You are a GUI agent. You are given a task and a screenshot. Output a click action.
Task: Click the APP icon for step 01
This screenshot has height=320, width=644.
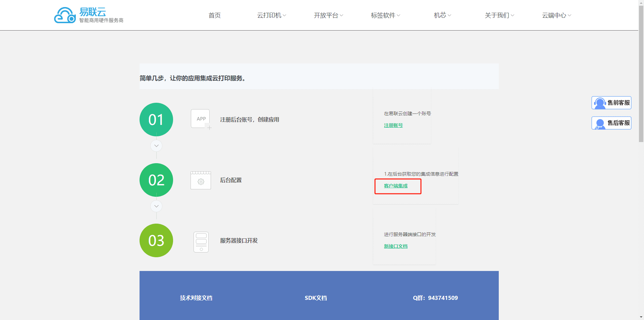pos(201,119)
